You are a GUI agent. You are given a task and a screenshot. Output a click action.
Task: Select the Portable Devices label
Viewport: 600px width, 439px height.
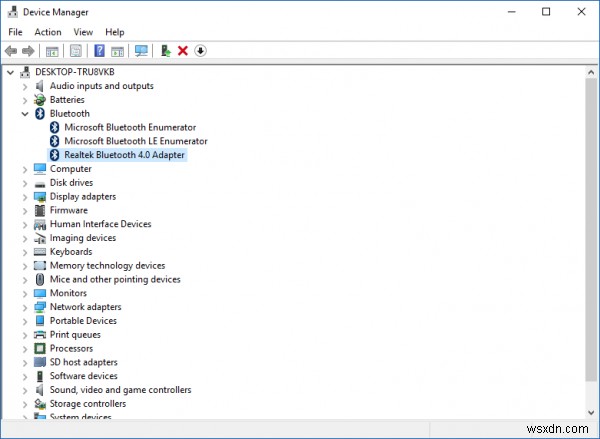[x=83, y=321]
